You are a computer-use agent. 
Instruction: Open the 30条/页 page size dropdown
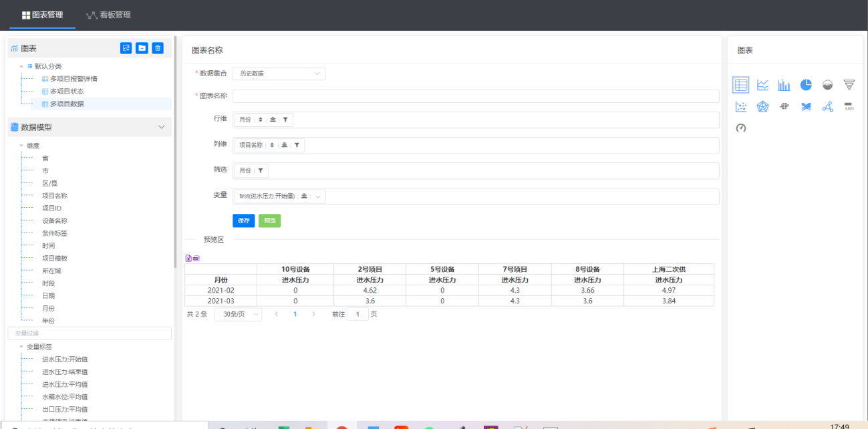238,314
